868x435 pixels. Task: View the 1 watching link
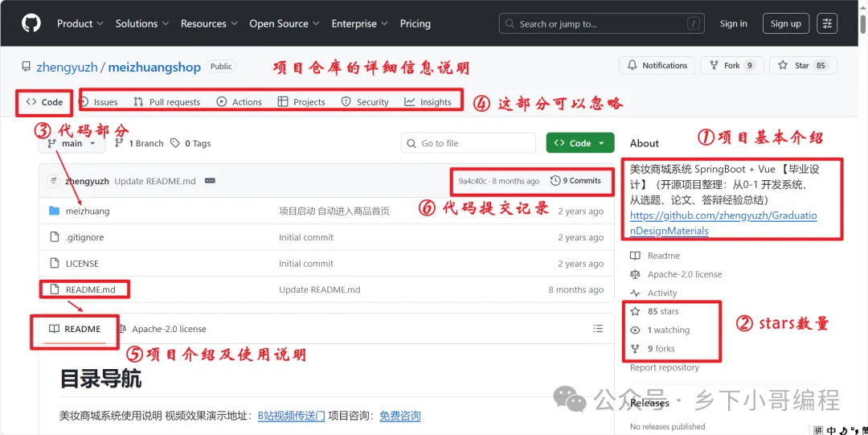pos(661,330)
